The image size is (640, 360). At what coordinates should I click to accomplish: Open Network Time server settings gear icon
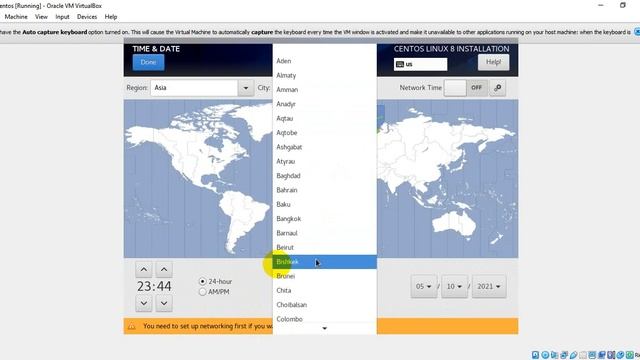[498, 88]
